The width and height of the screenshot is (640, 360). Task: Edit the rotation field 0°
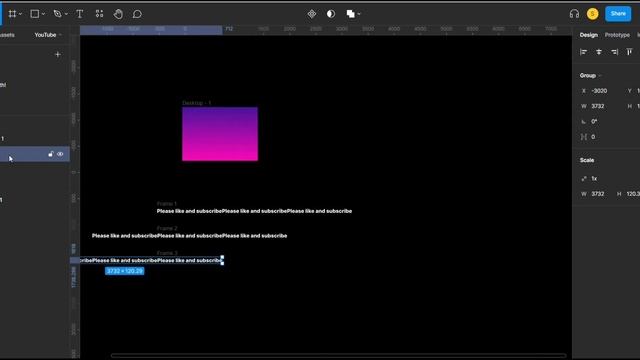595,122
